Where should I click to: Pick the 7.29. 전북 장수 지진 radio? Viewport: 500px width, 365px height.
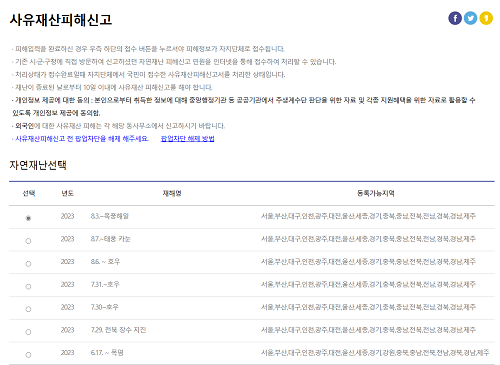[28, 332]
